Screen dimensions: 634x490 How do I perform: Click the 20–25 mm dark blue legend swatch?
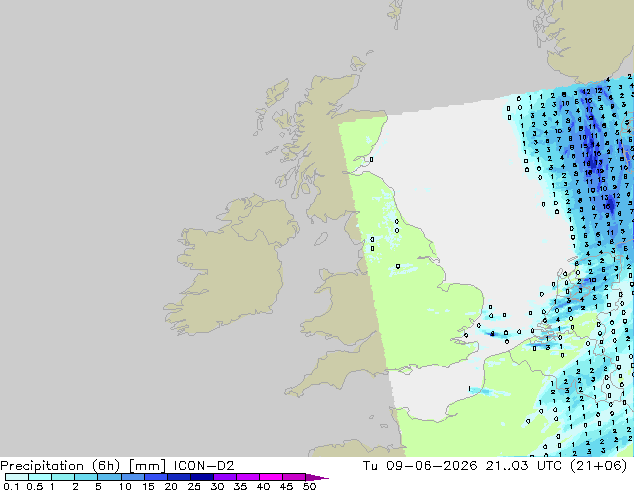tap(179, 477)
